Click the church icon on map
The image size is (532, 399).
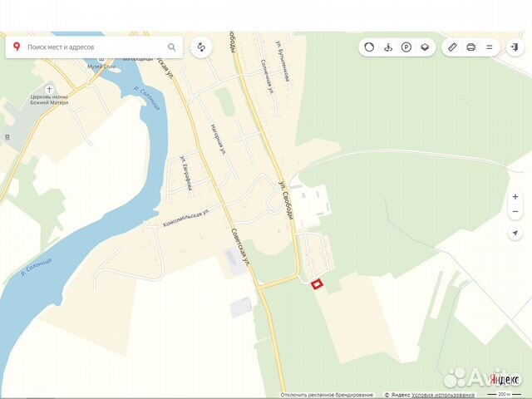coord(49,89)
